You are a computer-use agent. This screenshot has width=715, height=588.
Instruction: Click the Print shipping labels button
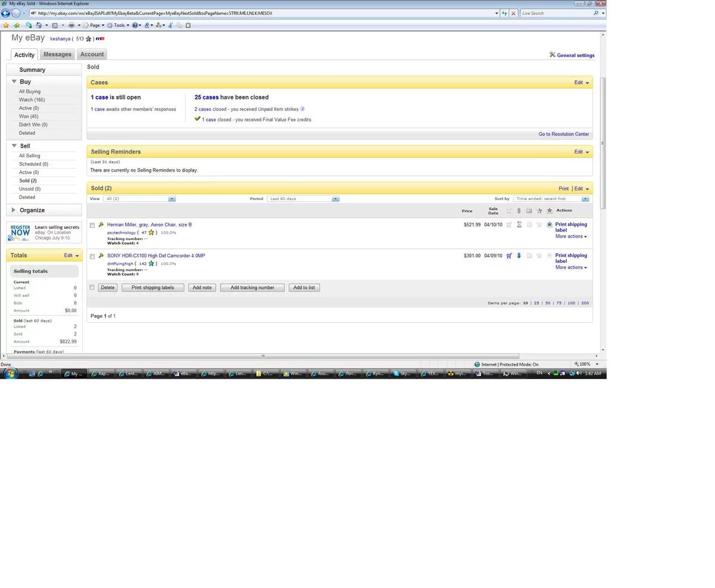[x=153, y=288]
